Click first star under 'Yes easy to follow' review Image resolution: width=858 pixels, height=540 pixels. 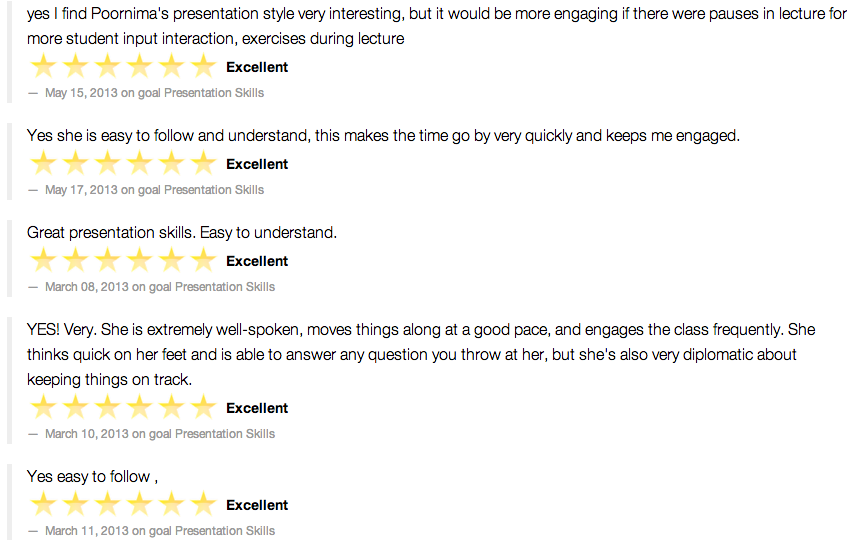tap(43, 505)
